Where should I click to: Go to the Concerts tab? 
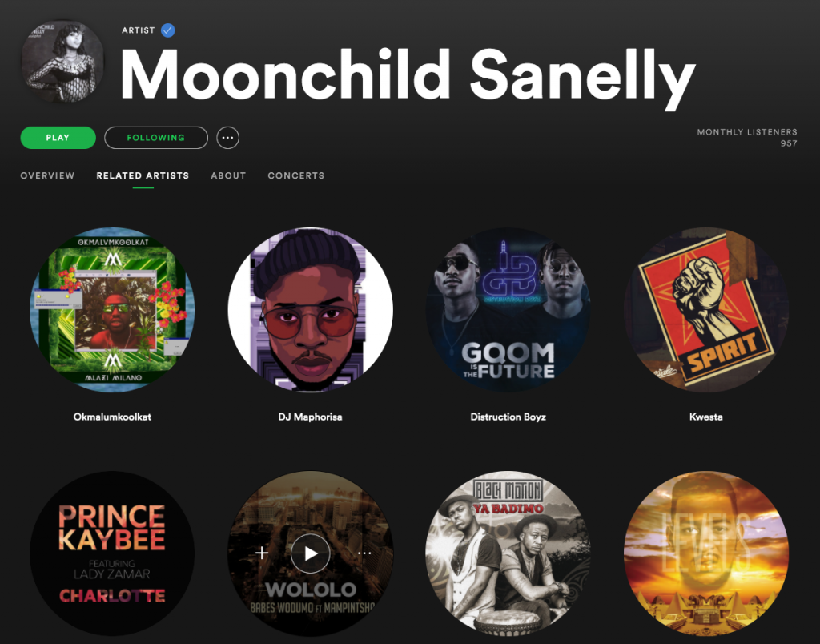(296, 175)
